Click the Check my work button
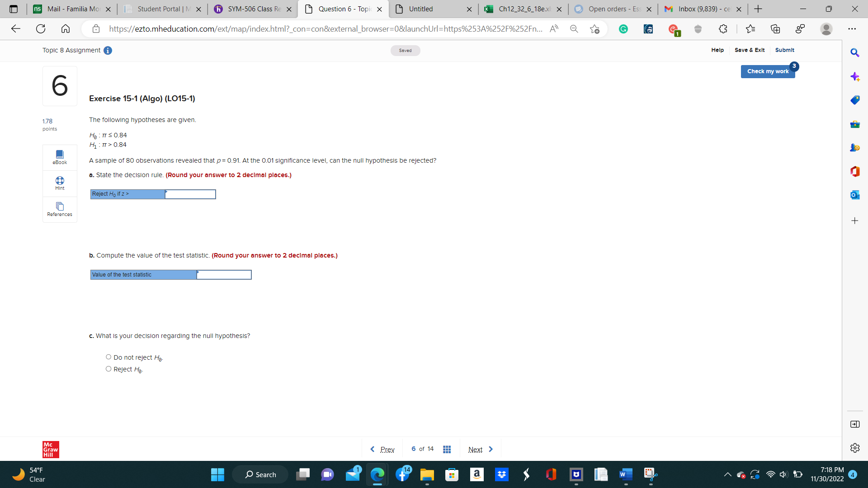Image resolution: width=868 pixels, height=488 pixels. point(767,71)
